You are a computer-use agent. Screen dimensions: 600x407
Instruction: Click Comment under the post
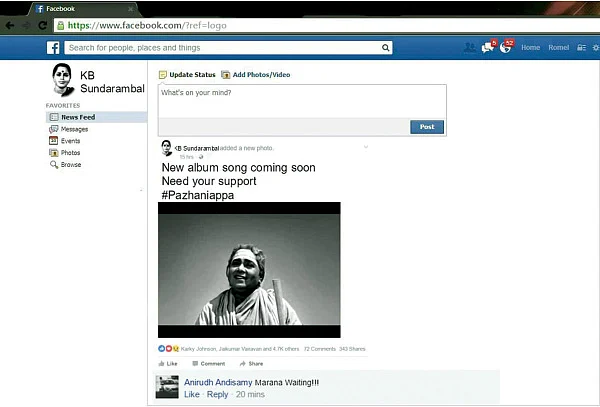coord(209,363)
